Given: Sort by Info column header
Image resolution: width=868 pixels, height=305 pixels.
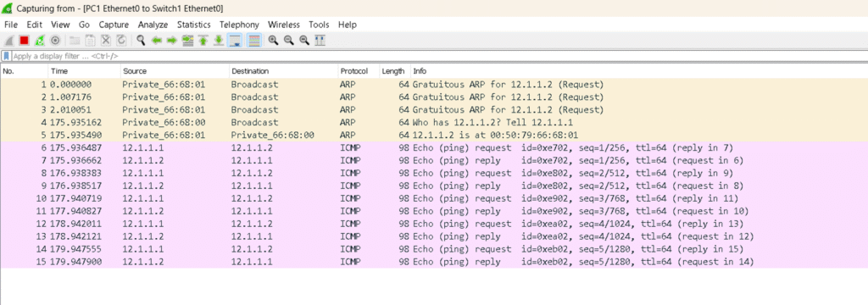Looking at the screenshot, I should click(638, 71).
